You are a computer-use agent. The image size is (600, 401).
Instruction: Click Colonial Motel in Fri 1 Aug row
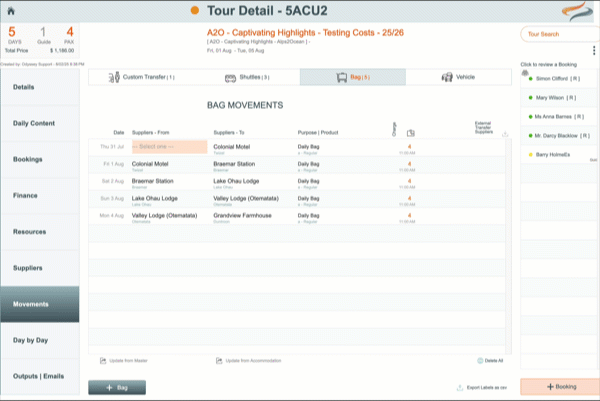pyautogui.click(x=150, y=164)
